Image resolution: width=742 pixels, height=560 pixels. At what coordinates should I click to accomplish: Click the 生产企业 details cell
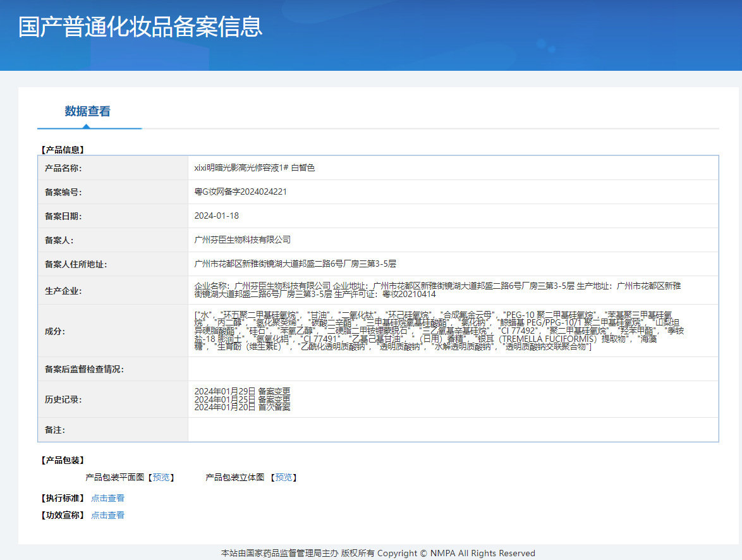pyautogui.click(x=437, y=290)
